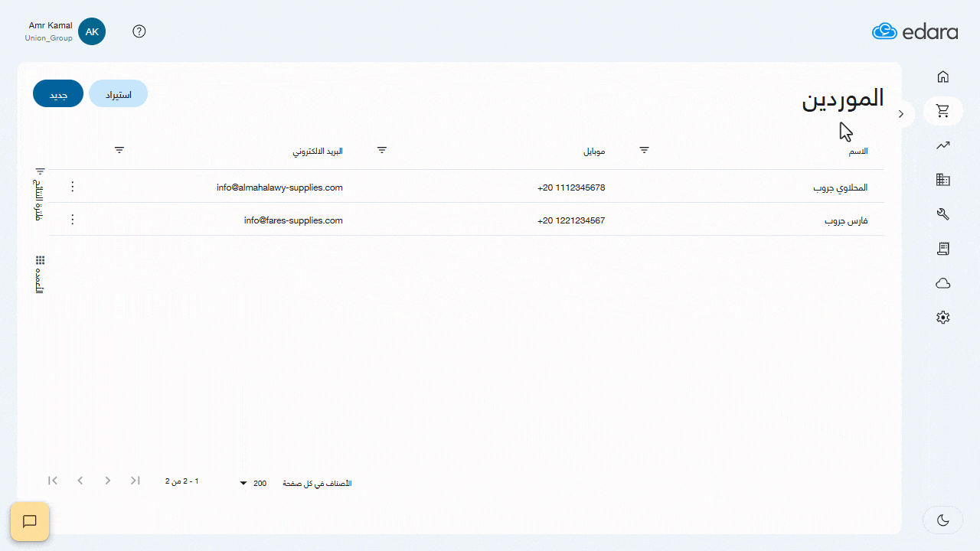This screenshot has width=980, height=551.
Task: Open the cloud icon in sidebar
Action: (x=943, y=283)
